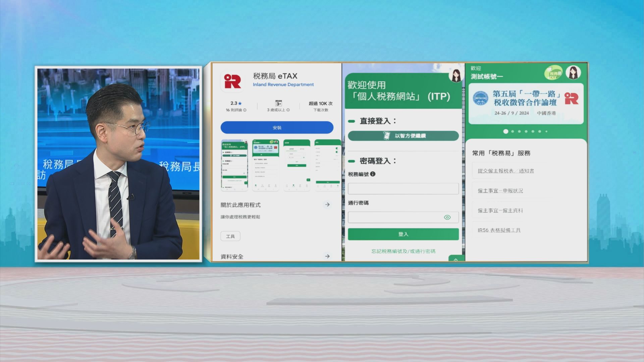Viewport: 644px width, 362px height.
Task: Open the third app screenshot thumbnail
Action: [x=297, y=165]
